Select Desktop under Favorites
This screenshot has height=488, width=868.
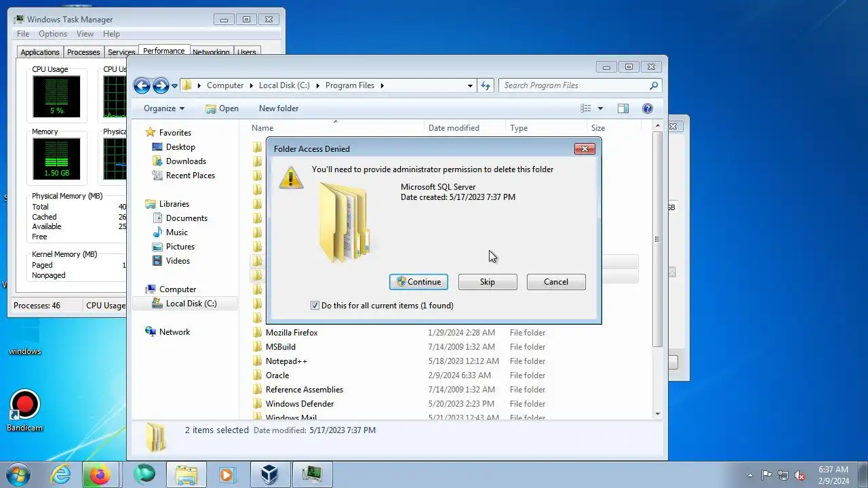click(x=180, y=147)
